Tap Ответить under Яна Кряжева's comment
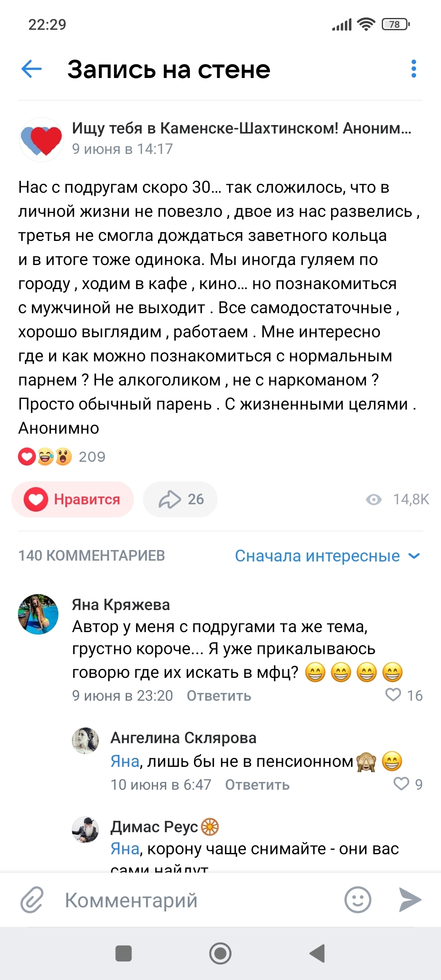 [x=219, y=696]
